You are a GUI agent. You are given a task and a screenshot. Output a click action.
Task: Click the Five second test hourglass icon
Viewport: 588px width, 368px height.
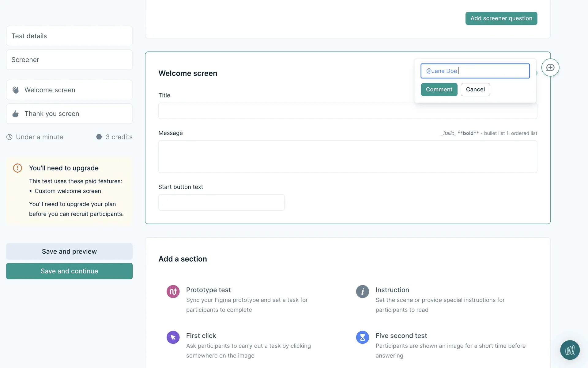[x=362, y=337]
